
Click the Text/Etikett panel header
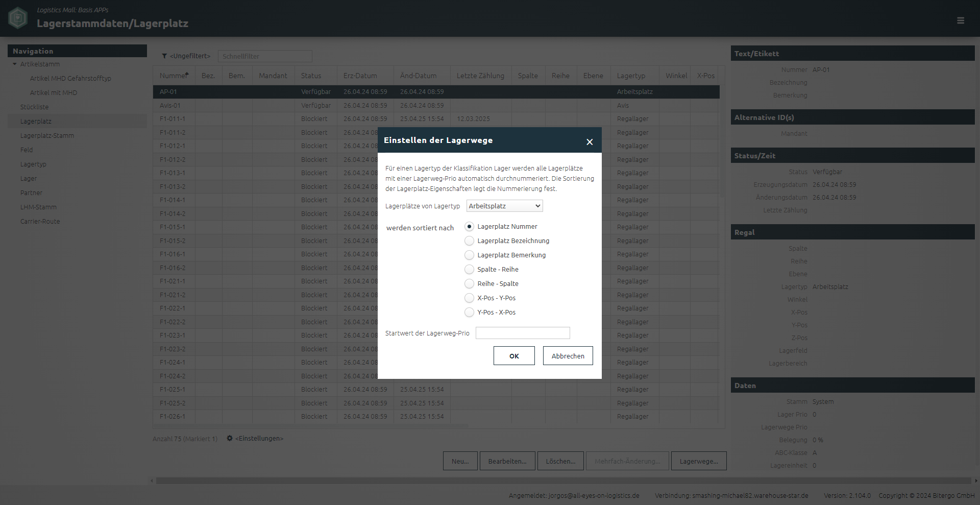click(x=852, y=54)
